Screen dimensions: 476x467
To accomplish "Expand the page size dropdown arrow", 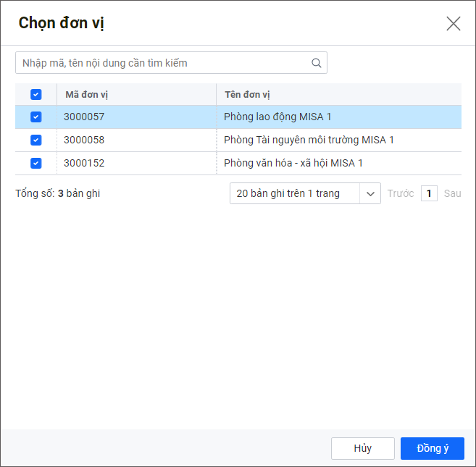I will coord(370,193).
